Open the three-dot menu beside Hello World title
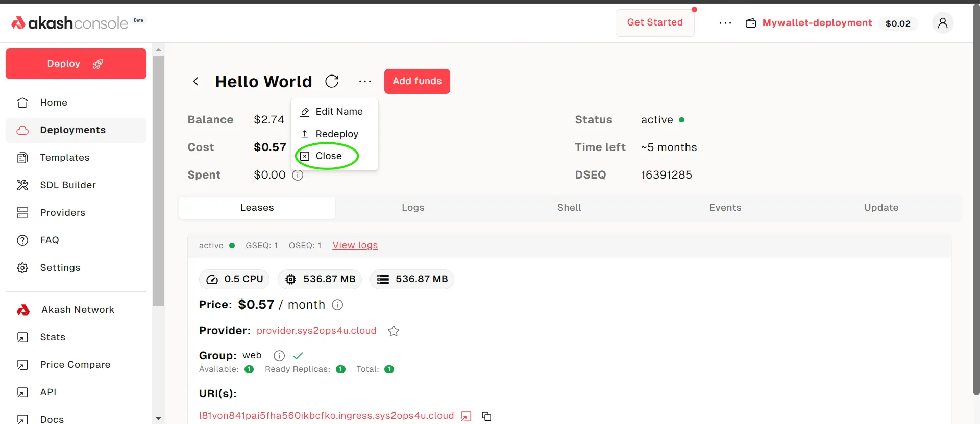The width and height of the screenshot is (980, 424). point(365,81)
